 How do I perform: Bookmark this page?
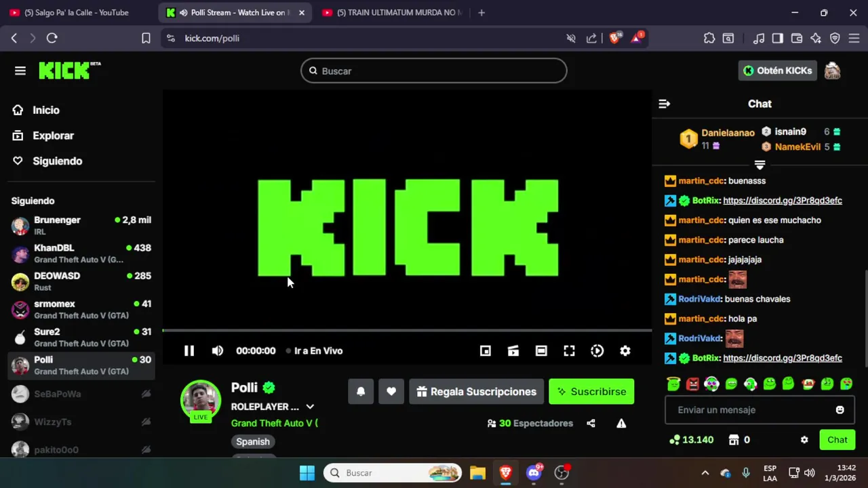pyautogui.click(x=146, y=38)
